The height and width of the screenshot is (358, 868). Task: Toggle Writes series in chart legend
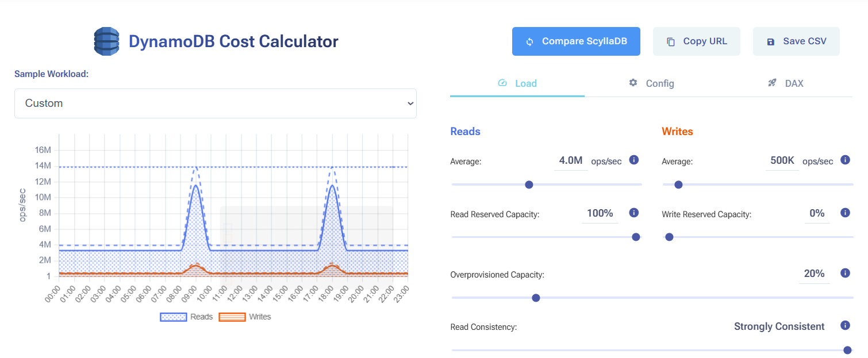click(x=245, y=317)
